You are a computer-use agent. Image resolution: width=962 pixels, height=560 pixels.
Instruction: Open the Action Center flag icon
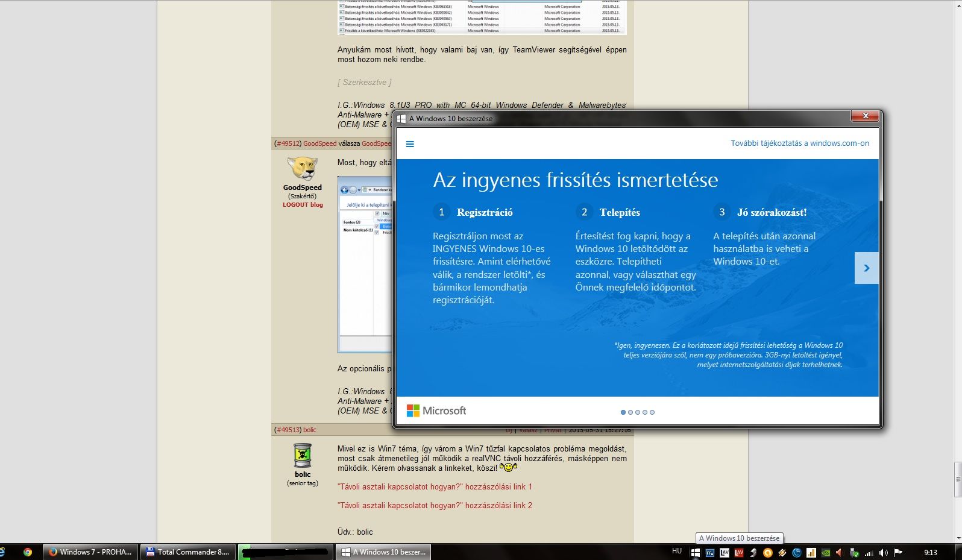click(898, 552)
